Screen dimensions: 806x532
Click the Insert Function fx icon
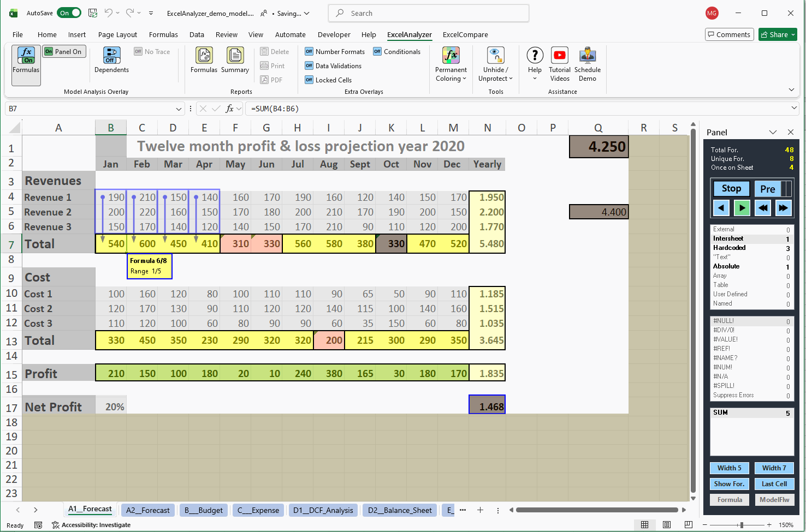230,109
